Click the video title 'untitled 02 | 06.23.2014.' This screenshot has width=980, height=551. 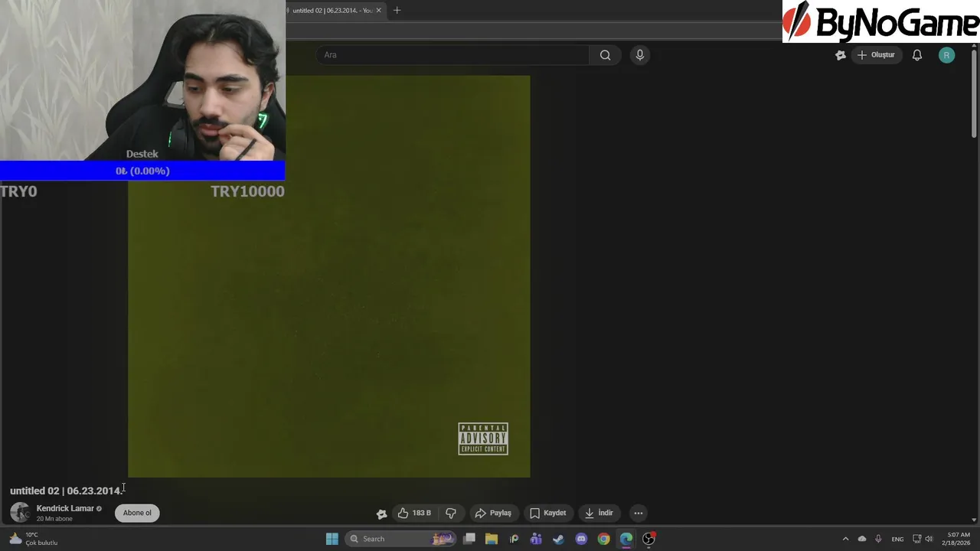(66, 491)
